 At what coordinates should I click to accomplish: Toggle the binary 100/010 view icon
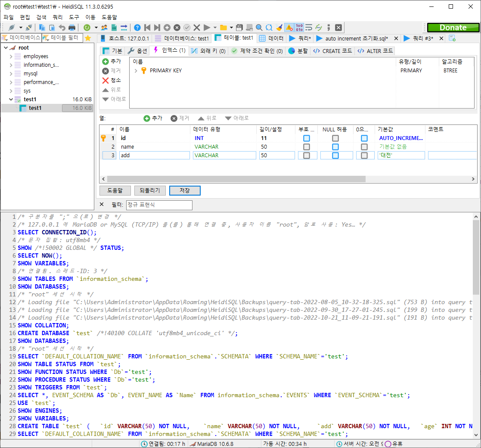pos(299,28)
